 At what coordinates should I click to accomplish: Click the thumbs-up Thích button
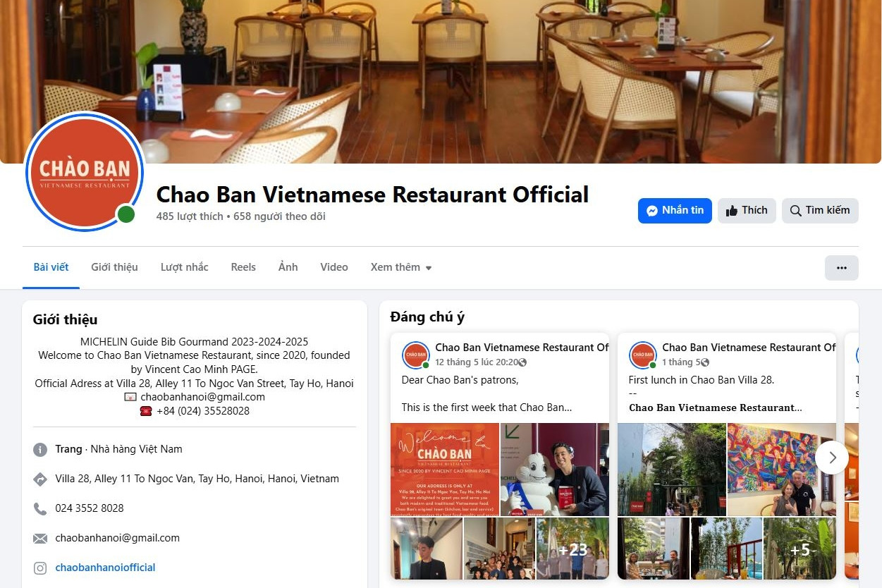pos(747,211)
